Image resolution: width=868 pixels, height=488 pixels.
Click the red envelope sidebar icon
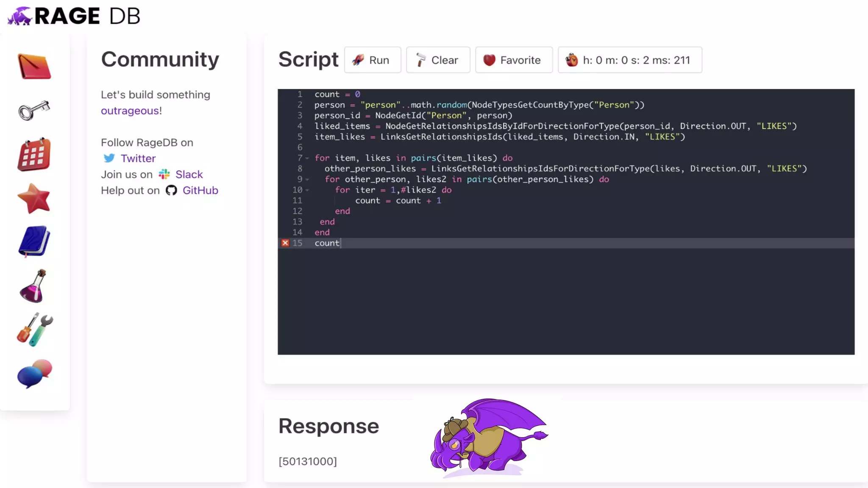point(34,67)
